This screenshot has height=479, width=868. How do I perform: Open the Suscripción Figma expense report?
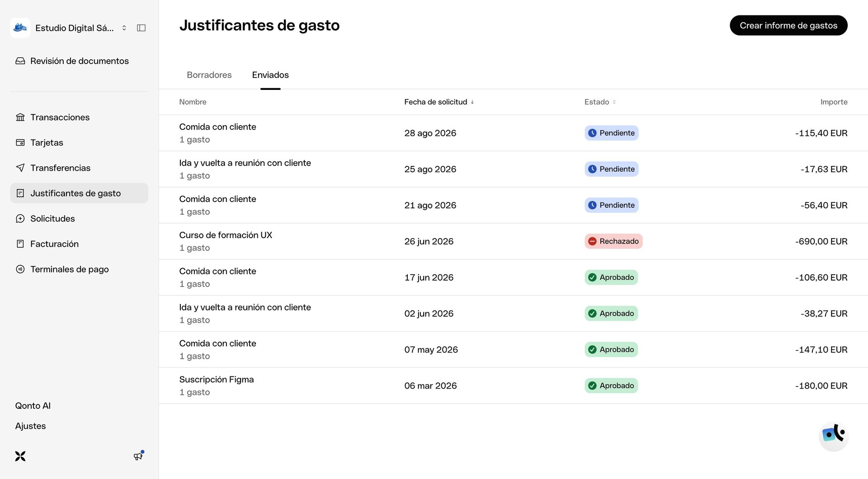pyautogui.click(x=513, y=386)
